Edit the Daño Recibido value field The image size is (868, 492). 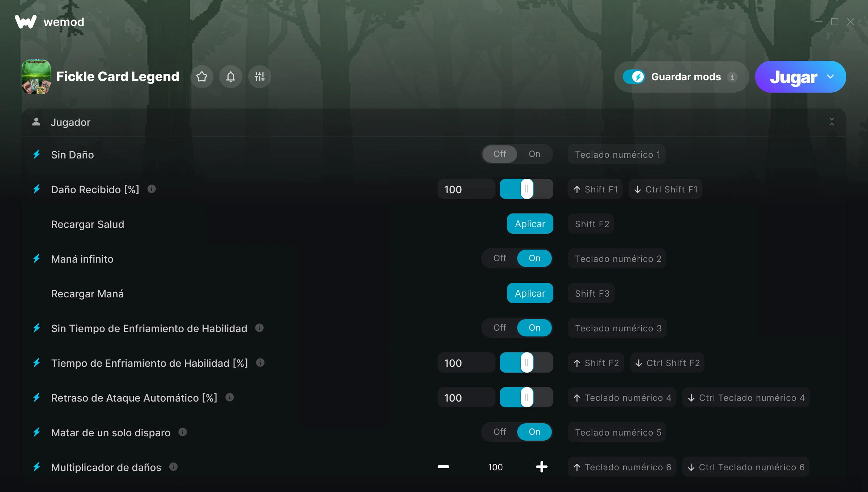point(466,189)
